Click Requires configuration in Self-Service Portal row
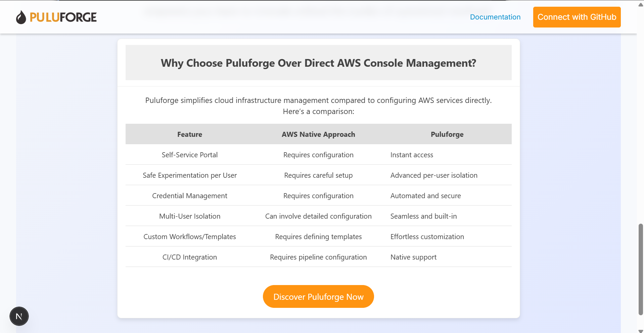 318,155
